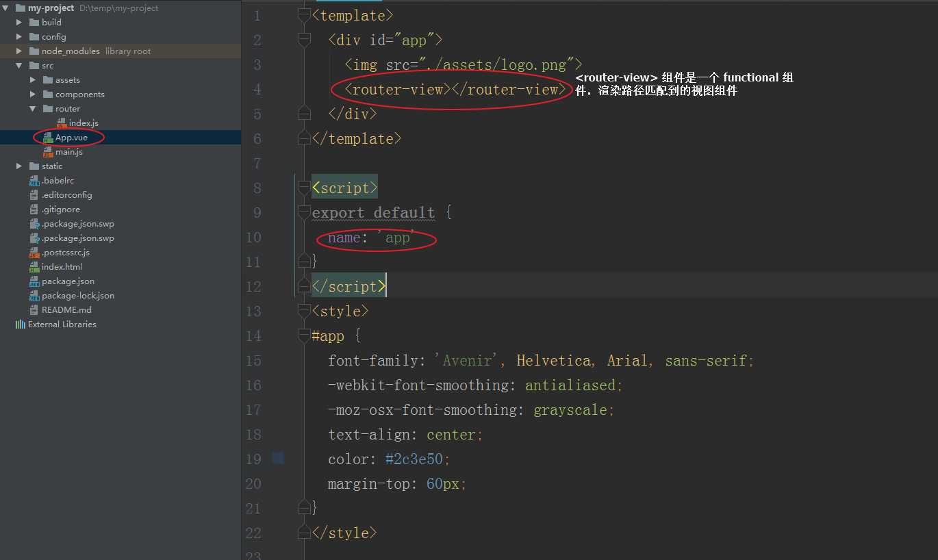
Task: Collapse the my-project root folder
Action: click(6, 8)
